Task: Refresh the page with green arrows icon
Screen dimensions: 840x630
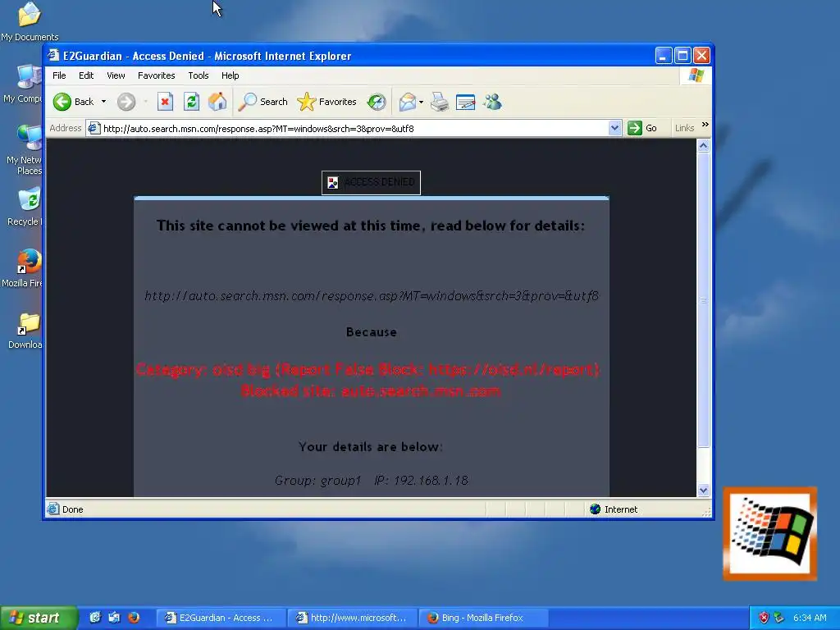Action: point(191,102)
